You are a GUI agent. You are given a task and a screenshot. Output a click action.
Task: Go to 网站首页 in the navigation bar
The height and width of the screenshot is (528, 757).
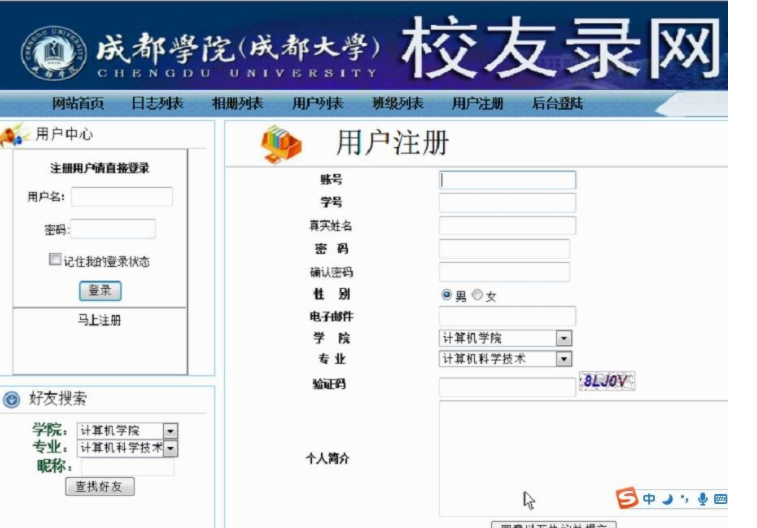(x=78, y=103)
